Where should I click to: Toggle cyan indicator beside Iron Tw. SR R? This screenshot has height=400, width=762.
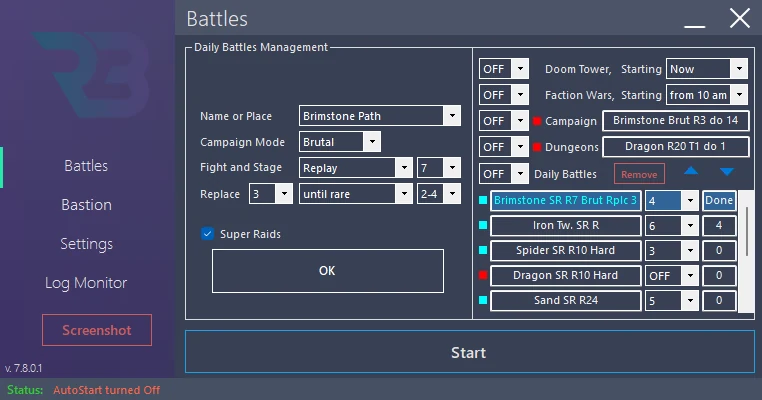483,225
